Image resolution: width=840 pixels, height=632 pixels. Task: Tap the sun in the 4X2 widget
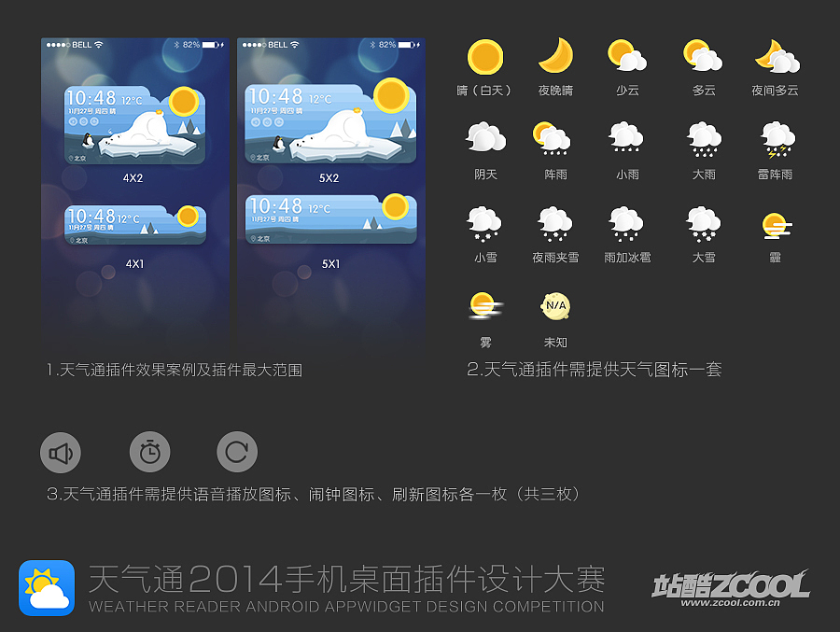click(184, 102)
